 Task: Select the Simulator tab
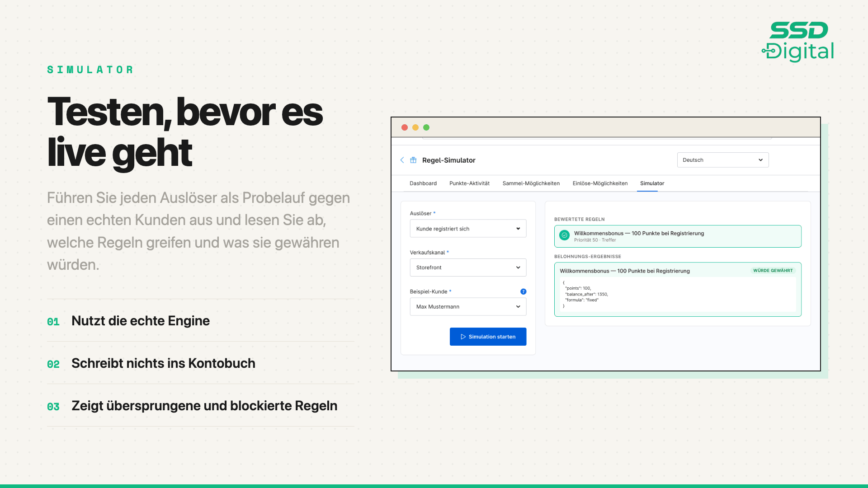click(x=652, y=183)
